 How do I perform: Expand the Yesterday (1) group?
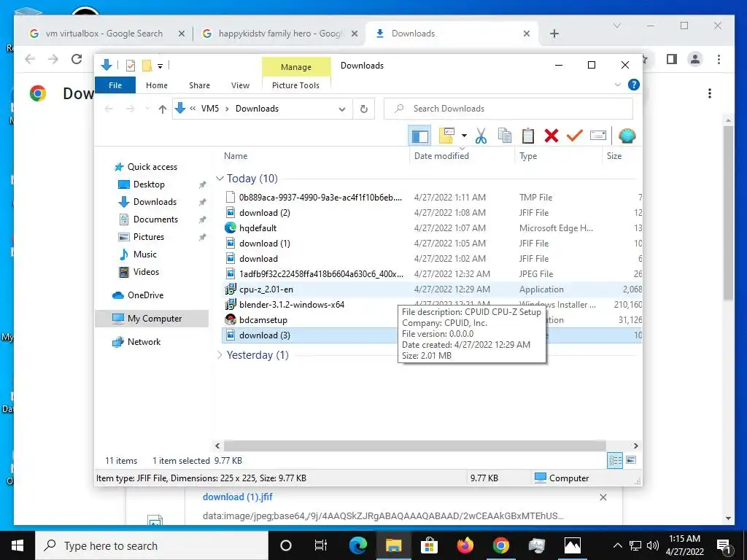220,355
